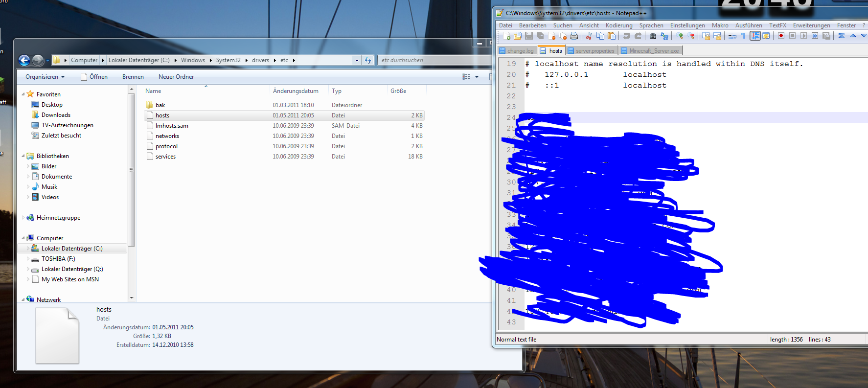The image size is (868, 388).
Task: Open the Einstellungen menu in Notepad++
Action: coord(687,25)
